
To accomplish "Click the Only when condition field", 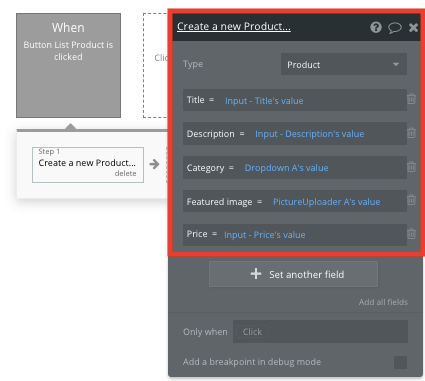I will point(320,331).
